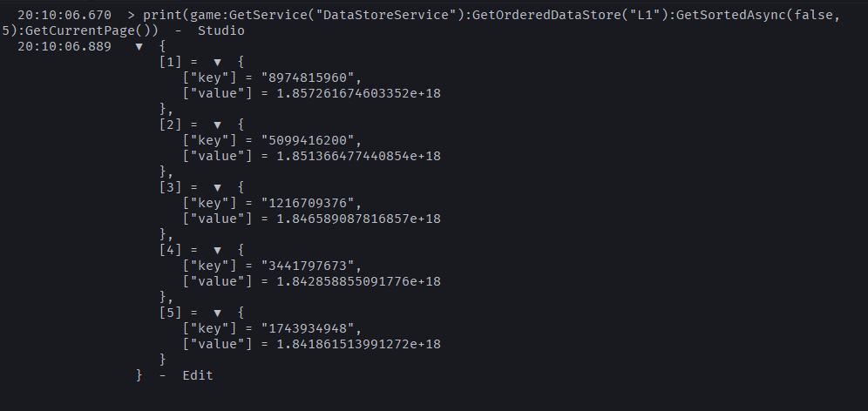Viewport: 868px width, 411px height.
Task: Select the key "1216709376" line
Action: pos(273,203)
